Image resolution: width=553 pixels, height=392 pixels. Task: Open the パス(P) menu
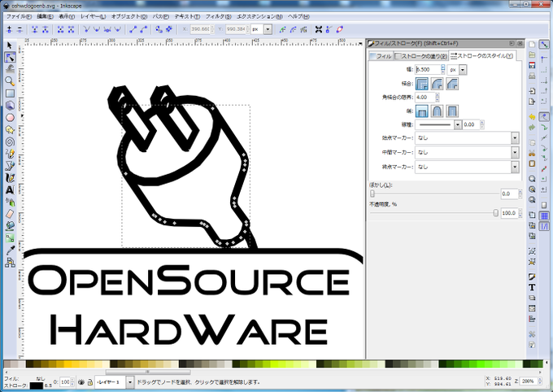(x=160, y=16)
